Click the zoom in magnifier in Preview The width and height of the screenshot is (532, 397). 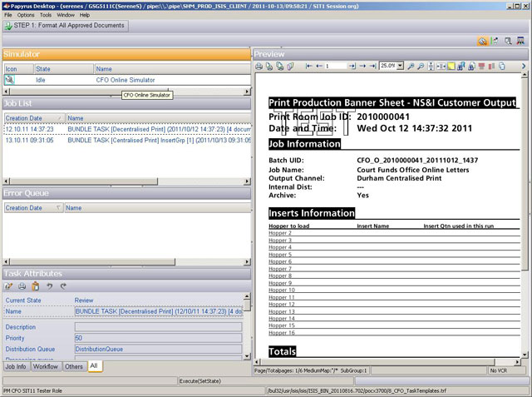[x=411, y=67]
